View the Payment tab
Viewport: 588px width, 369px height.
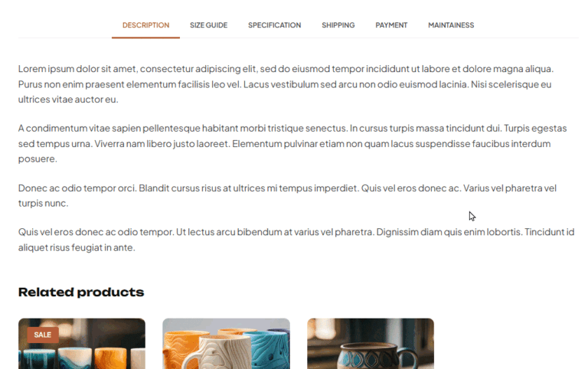(x=391, y=25)
